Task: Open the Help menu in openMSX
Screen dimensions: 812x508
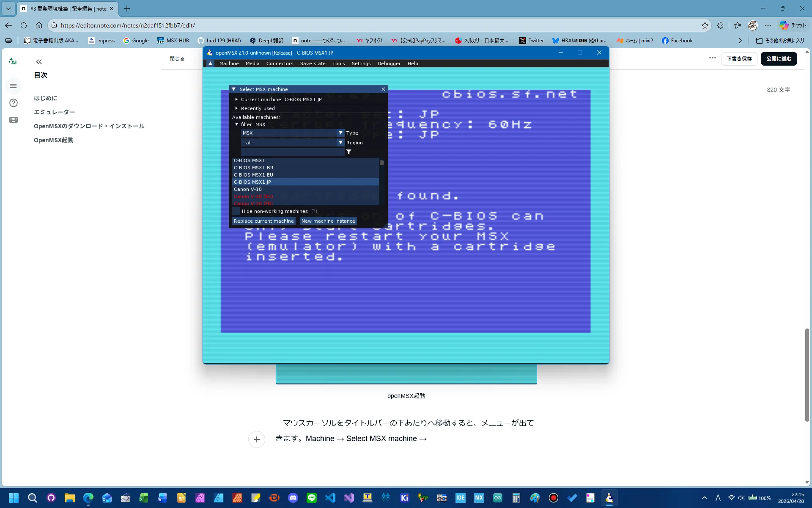Action: 413,63
